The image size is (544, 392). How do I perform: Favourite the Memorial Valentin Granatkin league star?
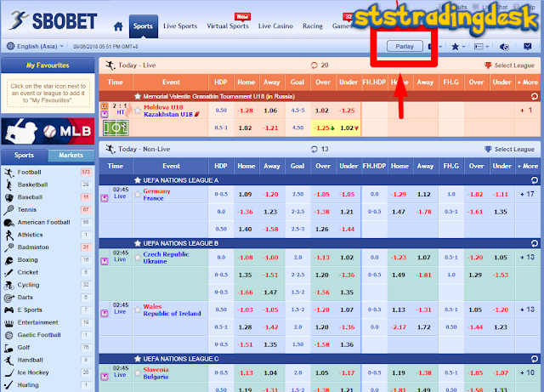138,96
